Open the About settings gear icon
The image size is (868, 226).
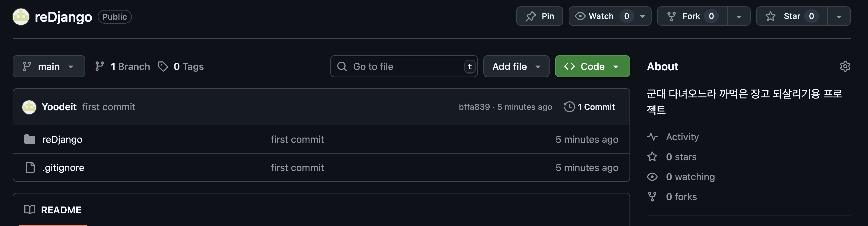pyautogui.click(x=845, y=66)
